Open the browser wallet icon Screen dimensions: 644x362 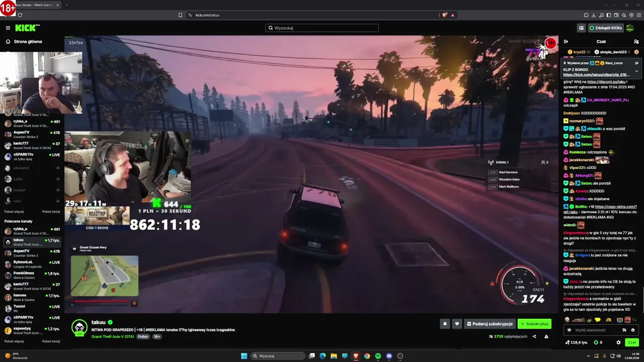pos(616,15)
